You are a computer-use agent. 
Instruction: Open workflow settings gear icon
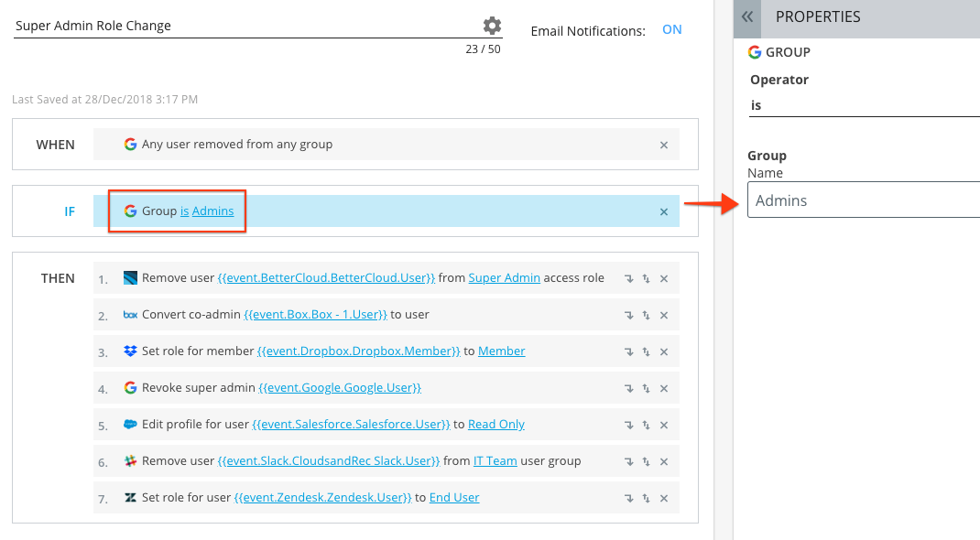[492, 26]
